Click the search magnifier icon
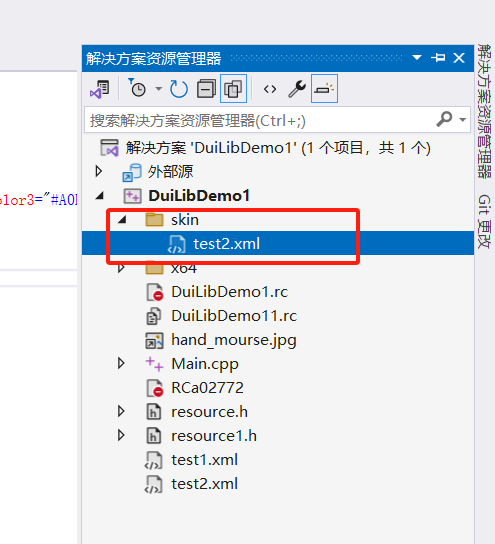The width and height of the screenshot is (495, 544). [x=444, y=119]
